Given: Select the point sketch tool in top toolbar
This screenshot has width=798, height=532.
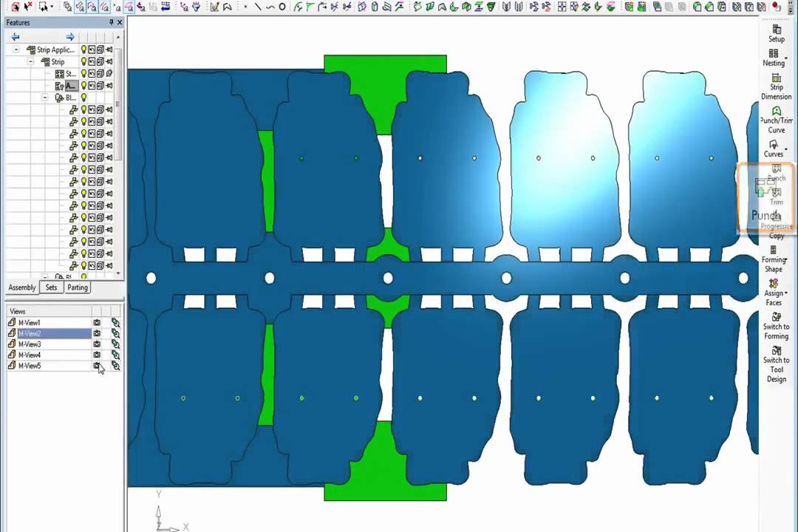Looking at the screenshot, I should [x=245, y=7].
